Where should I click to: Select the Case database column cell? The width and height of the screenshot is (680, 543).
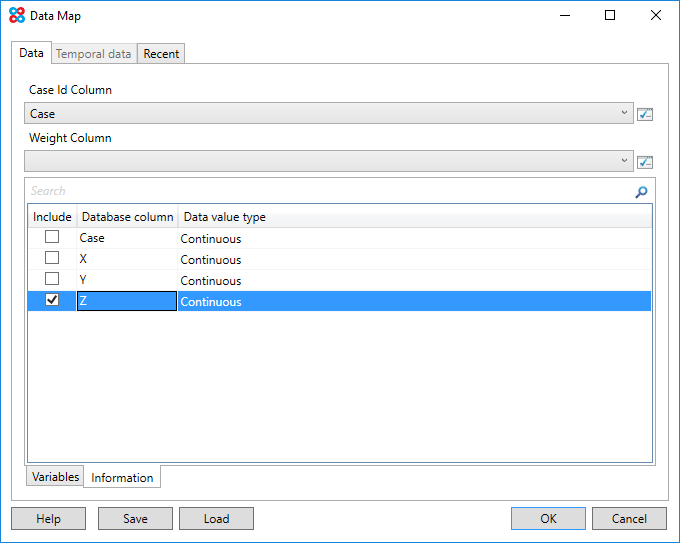[127, 238]
